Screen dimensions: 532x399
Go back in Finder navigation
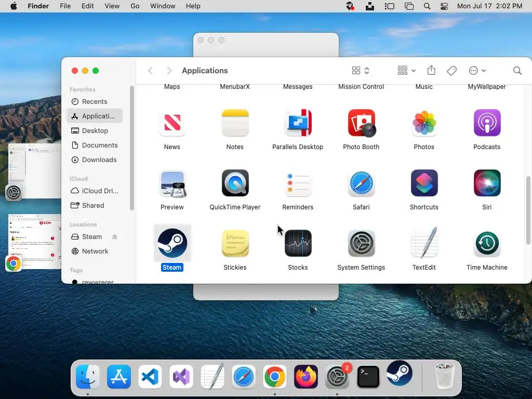coord(150,71)
